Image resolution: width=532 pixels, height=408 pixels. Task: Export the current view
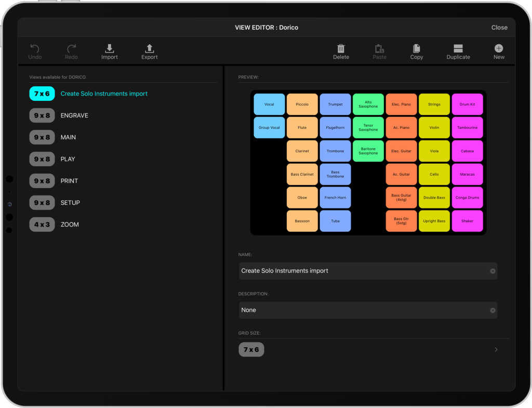(149, 49)
